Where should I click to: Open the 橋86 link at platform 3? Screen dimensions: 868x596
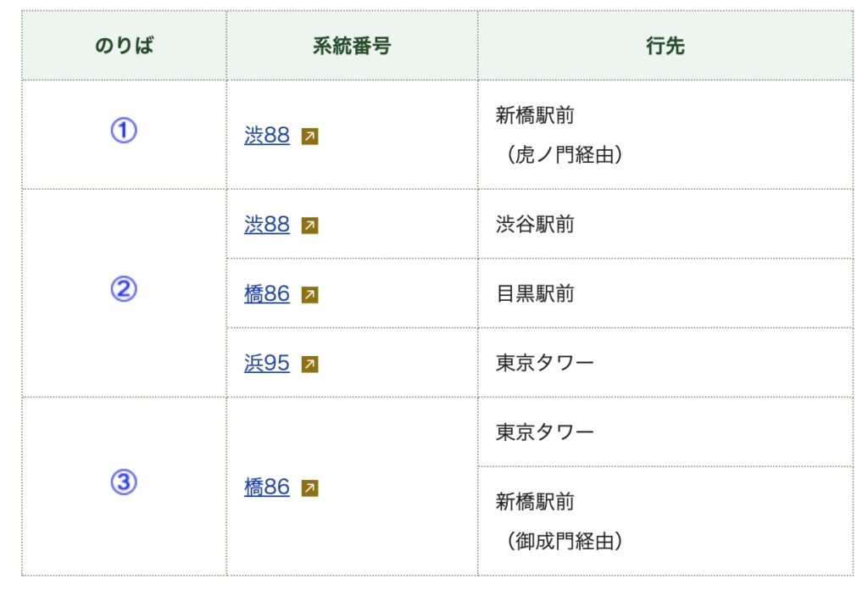point(267,487)
